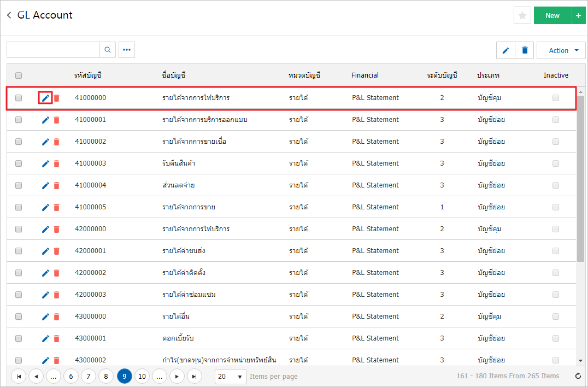Delete account 41000001 with trash icon
Screen dimensions: 588x387
pos(57,120)
